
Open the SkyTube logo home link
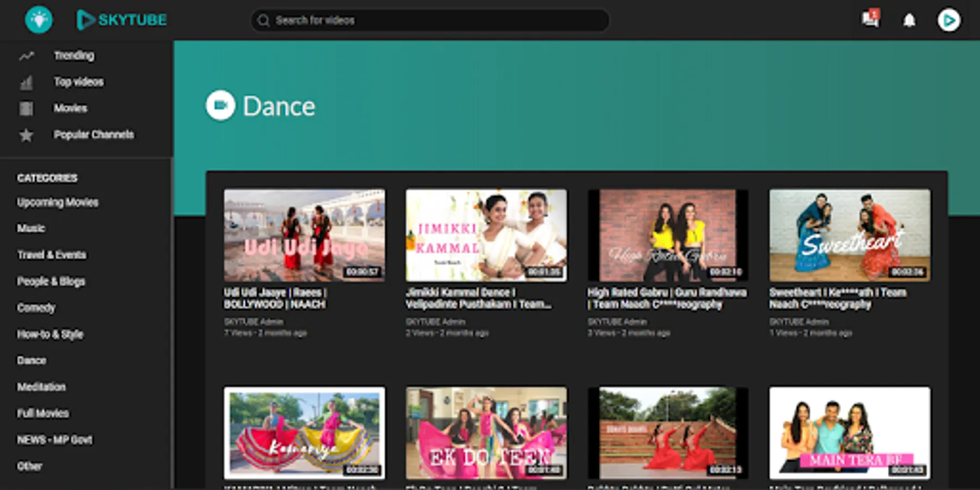[x=121, y=20]
